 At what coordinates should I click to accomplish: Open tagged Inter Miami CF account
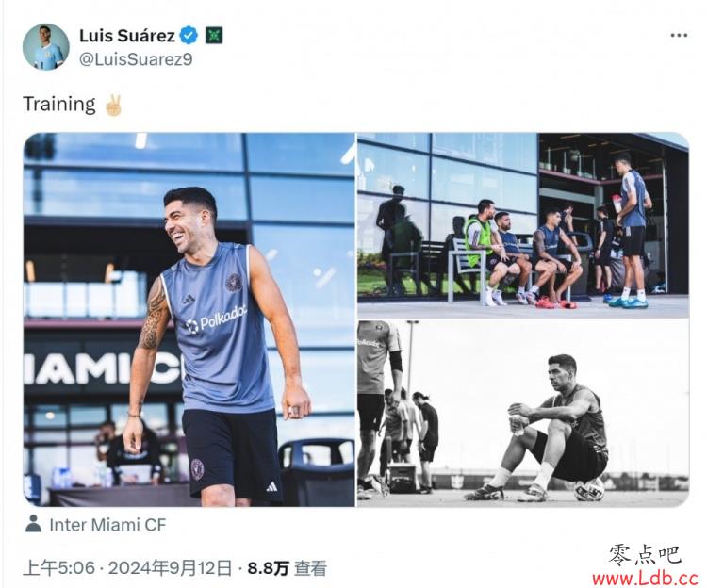click(107, 525)
